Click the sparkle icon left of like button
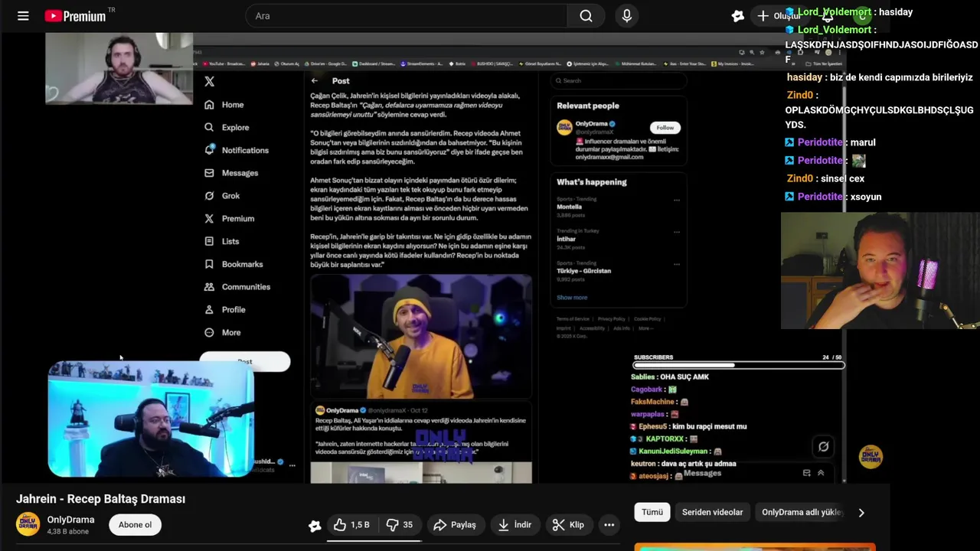The width and height of the screenshot is (980, 551). [315, 526]
